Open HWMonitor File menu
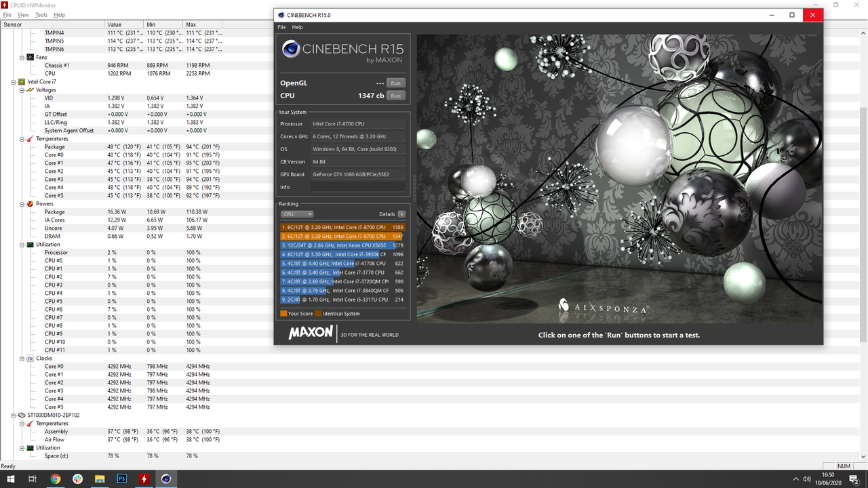The height and width of the screenshot is (488, 868). tap(7, 15)
